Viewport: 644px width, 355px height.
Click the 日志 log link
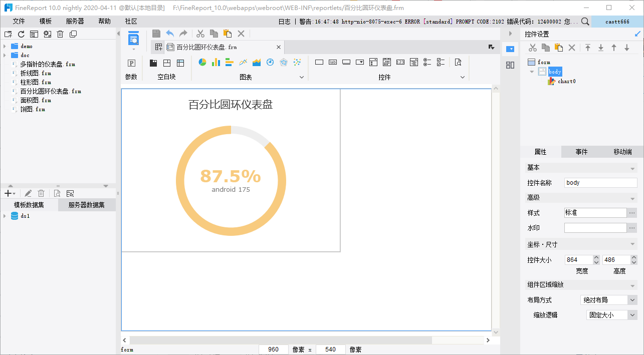[284, 22]
